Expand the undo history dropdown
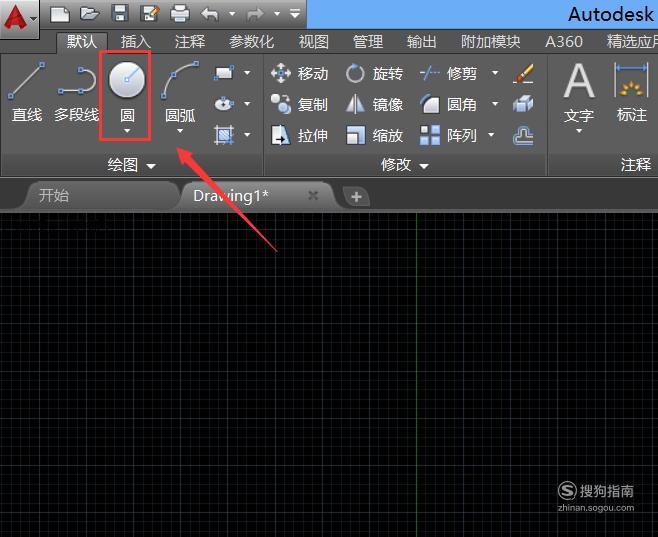Image resolution: width=658 pixels, height=537 pixels. 232,14
